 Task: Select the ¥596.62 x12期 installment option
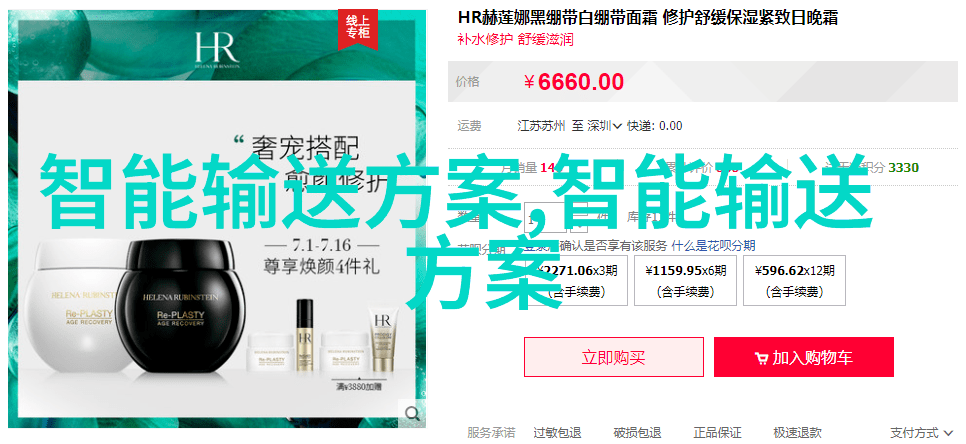(795, 280)
